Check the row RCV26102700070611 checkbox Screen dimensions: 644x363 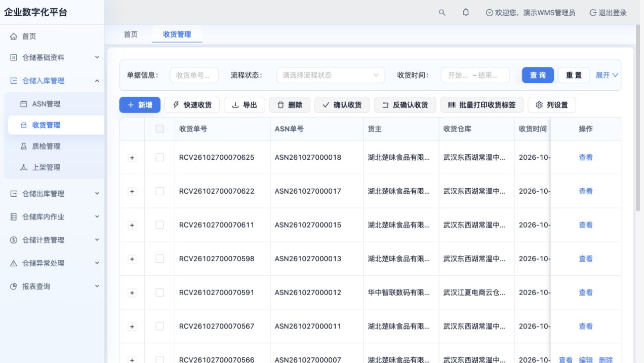tap(159, 225)
